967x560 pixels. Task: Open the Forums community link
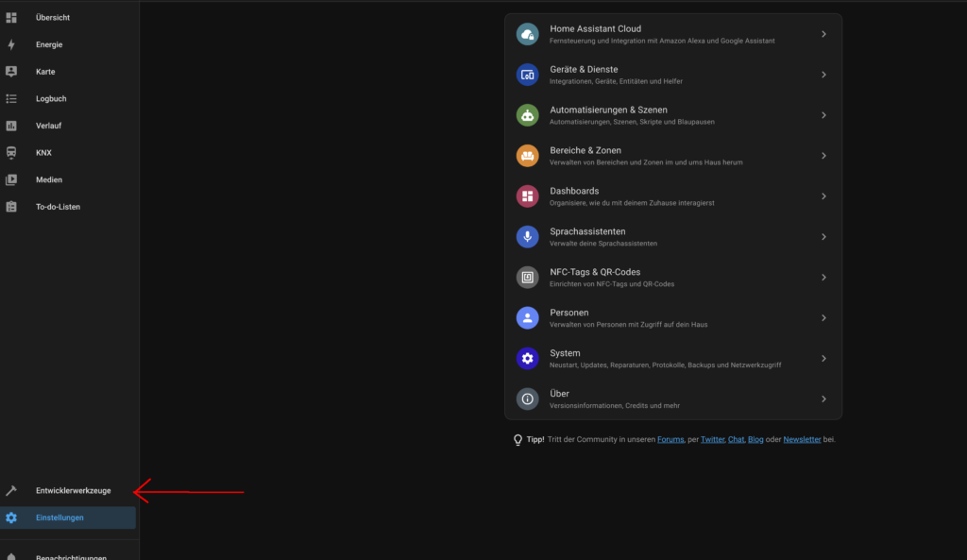670,440
